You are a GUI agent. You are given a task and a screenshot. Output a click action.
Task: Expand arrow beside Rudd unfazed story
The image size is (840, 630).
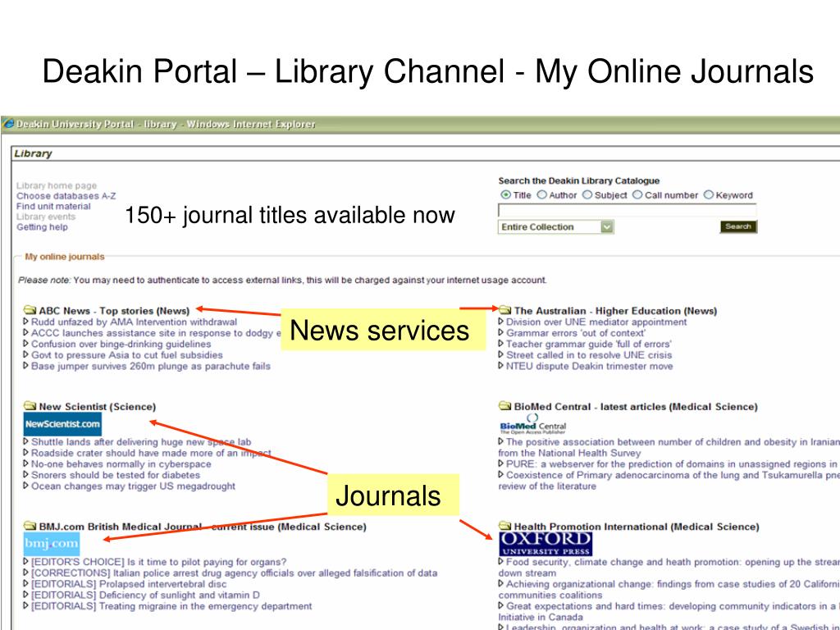coord(25,322)
